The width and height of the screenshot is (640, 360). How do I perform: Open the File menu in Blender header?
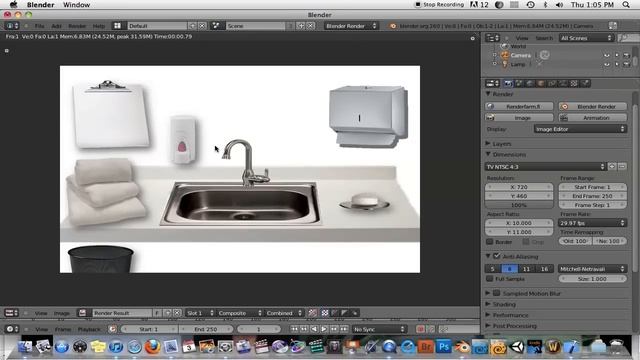[x=39, y=26]
